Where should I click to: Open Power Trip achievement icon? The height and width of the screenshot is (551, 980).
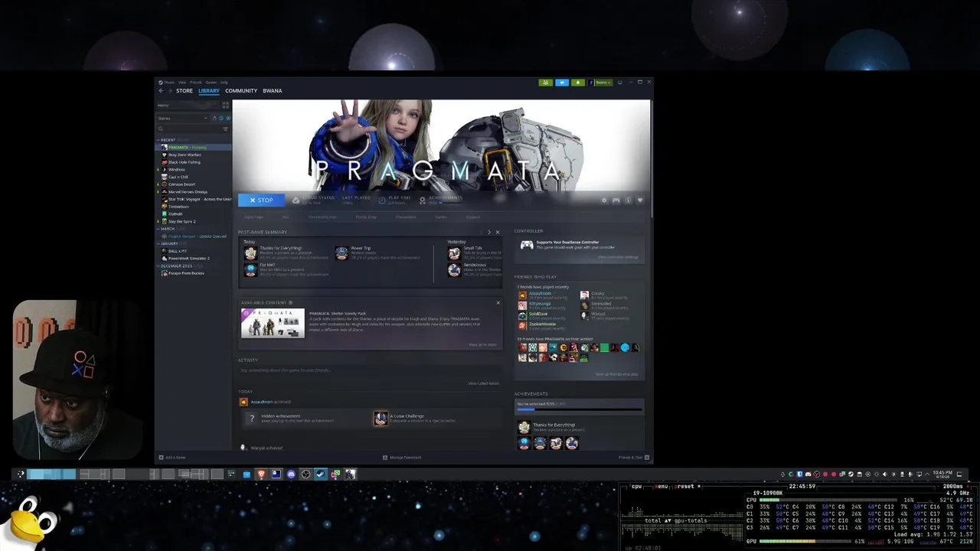pos(341,253)
